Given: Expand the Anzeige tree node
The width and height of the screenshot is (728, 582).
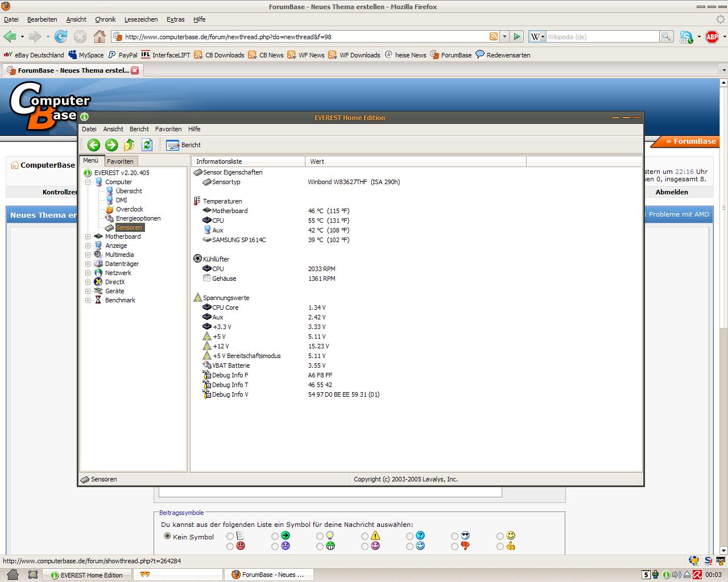Looking at the screenshot, I should coord(88,246).
